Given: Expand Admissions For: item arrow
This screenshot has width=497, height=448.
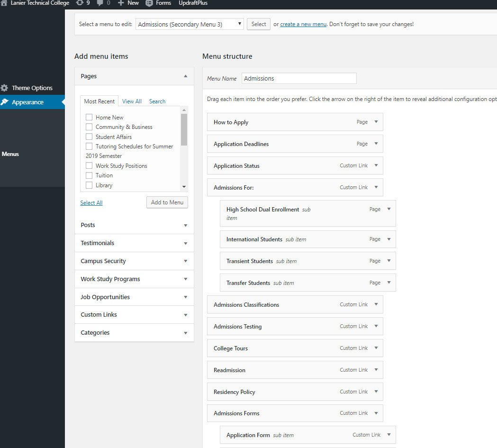Looking at the screenshot, I should pos(376,187).
